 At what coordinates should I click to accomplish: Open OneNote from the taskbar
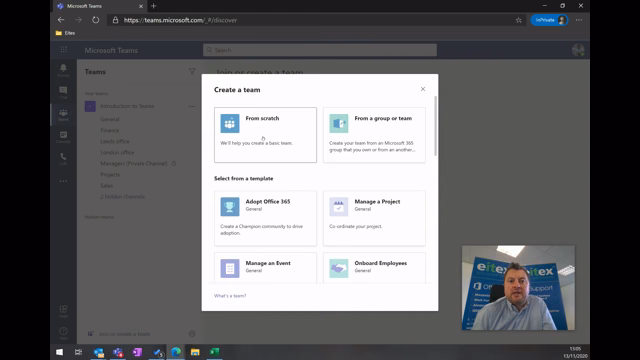pos(137,352)
